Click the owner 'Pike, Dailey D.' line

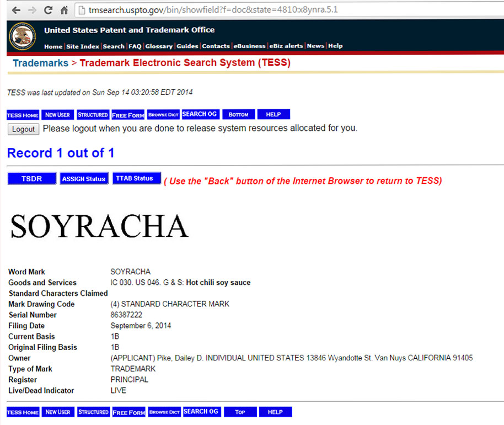point(292,358)
